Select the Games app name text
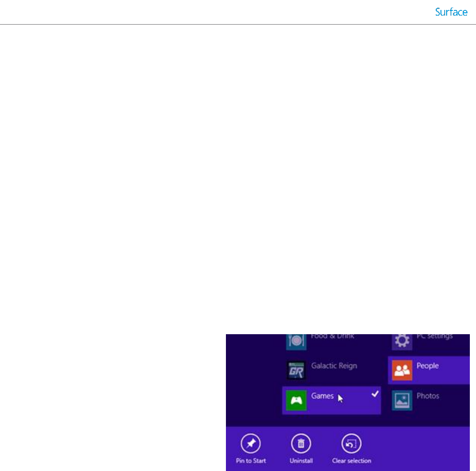This screenshot has height=471, width=476. click(x=323, y=396)
